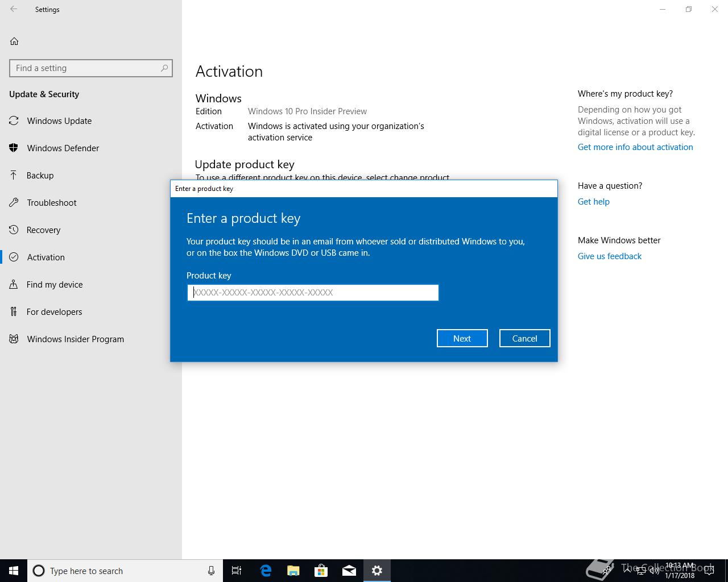Click the Troubleshoot wrench icon
This screenshot has width=728, height=582.
click(14, 202)
